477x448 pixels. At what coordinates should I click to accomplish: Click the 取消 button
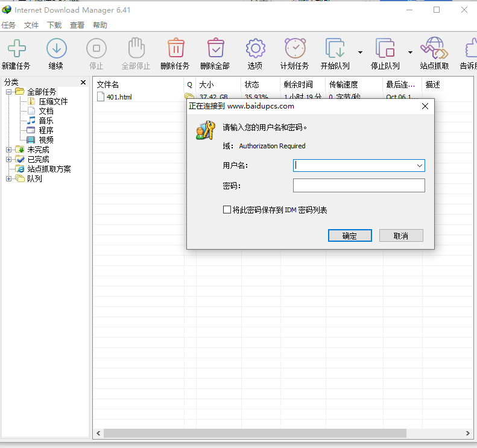401,236
